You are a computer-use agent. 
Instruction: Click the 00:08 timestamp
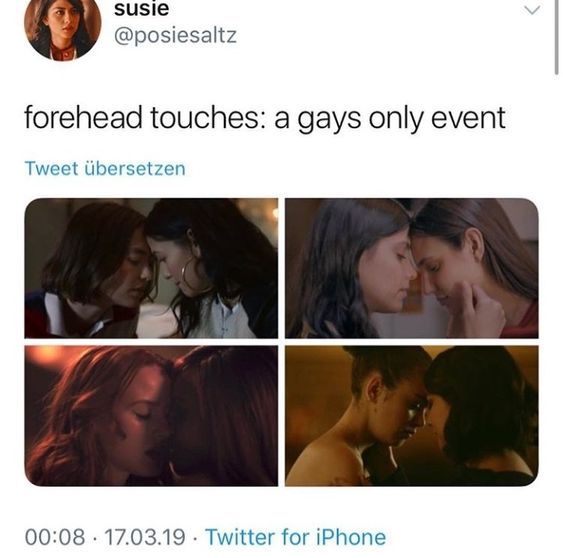[55, 537]
